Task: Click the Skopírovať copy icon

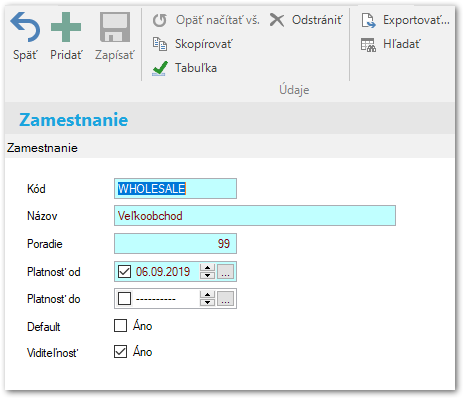Action: [160, 44]
